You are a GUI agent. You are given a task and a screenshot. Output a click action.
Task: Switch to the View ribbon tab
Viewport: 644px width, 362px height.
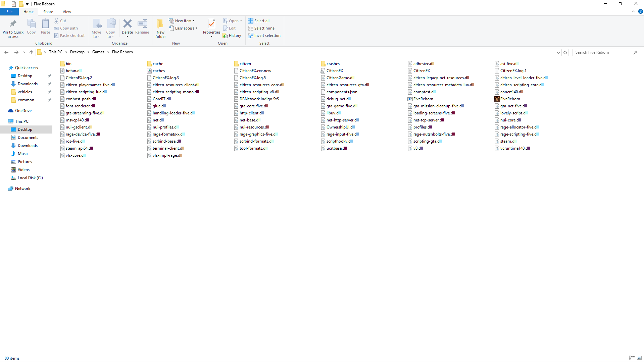(x=67, y=12)
